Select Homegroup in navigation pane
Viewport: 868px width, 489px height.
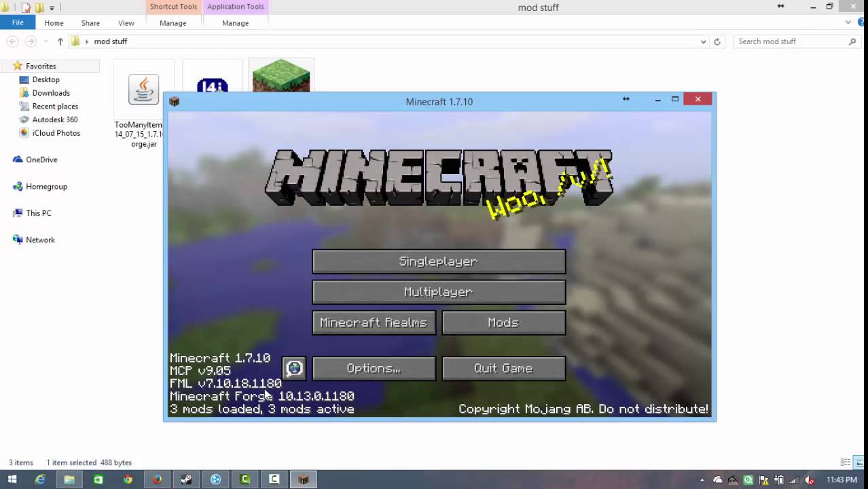point(46,186)
